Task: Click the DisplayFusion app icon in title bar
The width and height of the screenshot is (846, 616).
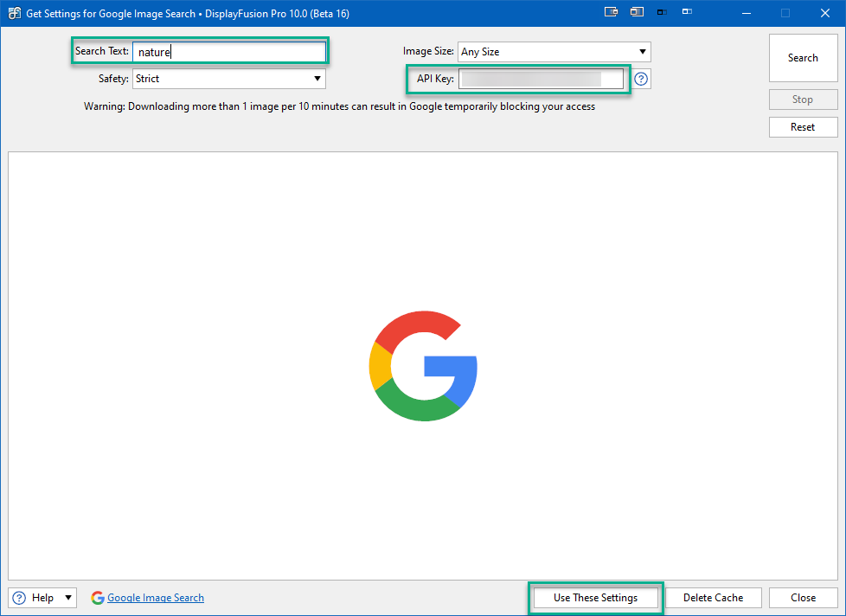Action: [x=15, y=14]
